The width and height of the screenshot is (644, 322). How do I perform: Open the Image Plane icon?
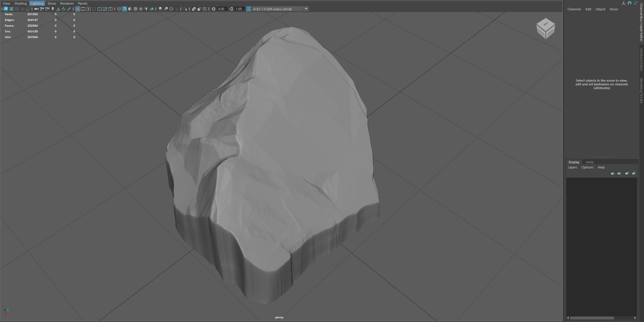58,9
